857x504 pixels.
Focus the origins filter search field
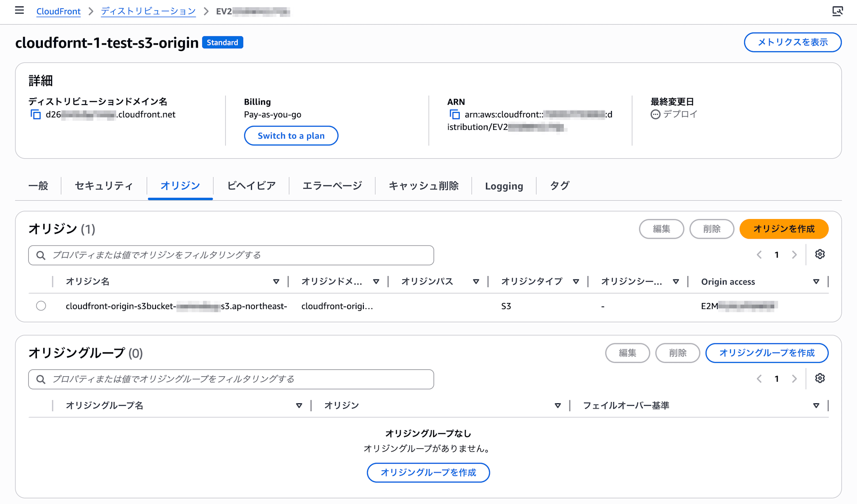click(x=231, y=255)
